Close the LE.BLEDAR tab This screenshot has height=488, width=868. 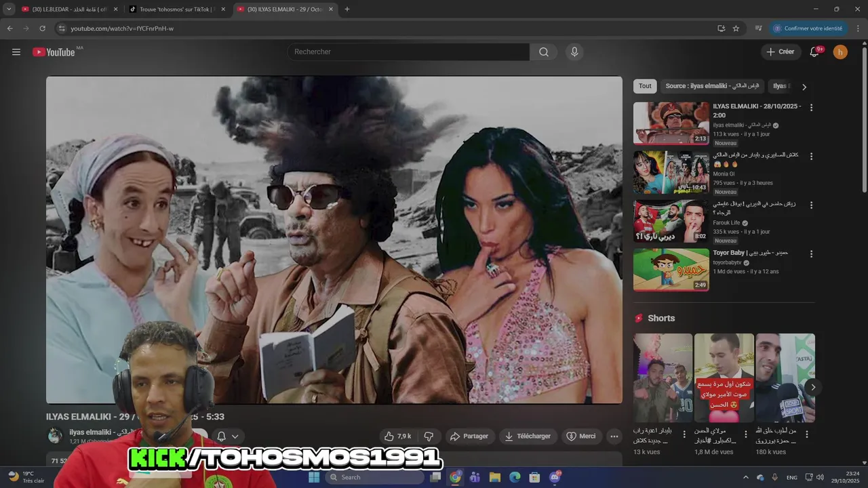coord(115,9)
